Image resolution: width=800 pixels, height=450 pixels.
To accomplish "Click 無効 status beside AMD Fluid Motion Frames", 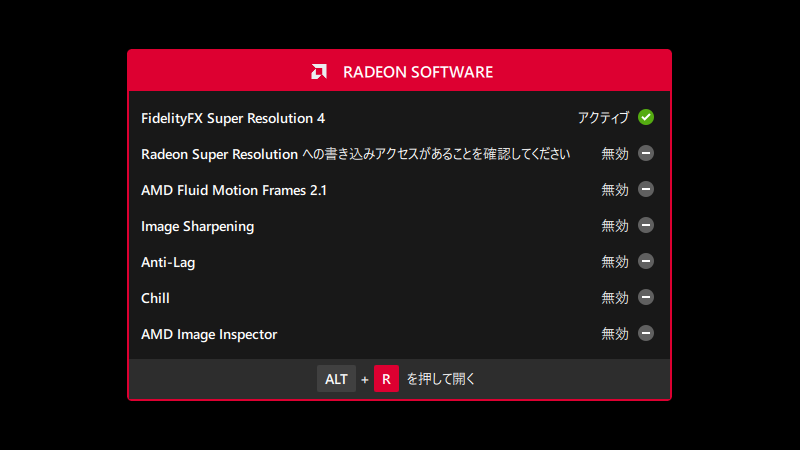I will click(615, 190).
